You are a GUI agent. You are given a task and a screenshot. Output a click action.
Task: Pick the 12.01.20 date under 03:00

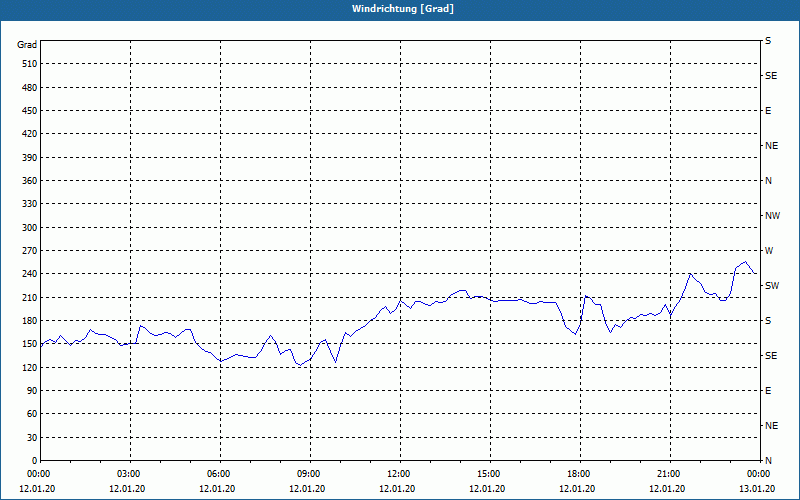127,489
